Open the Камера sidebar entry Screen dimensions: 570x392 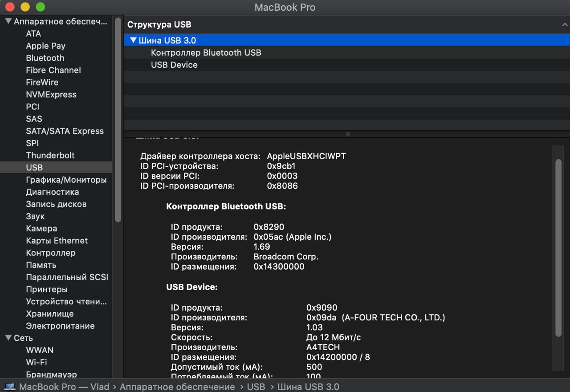pos(41,228)
